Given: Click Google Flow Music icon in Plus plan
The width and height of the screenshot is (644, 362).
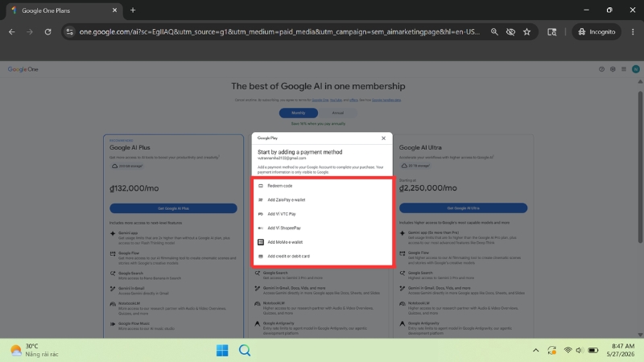Looking at the screenshot, I should coord(113,324).
